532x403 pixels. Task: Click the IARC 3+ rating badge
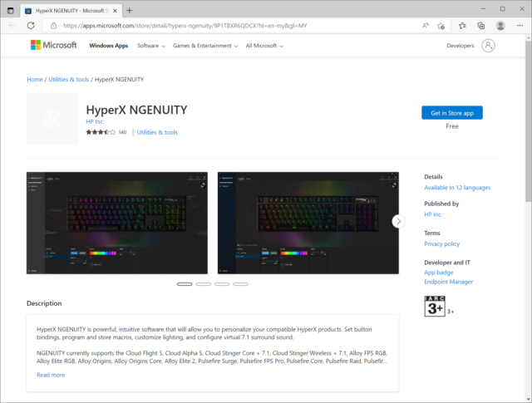(x=435, y=307)
